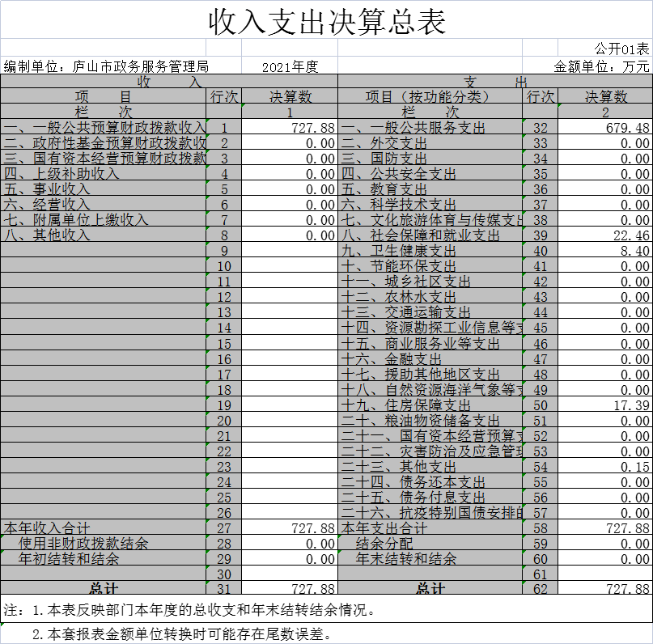Select the 公开01表 label cell
The height and width of the screenshot is (644, 653).
coord(621,49)
